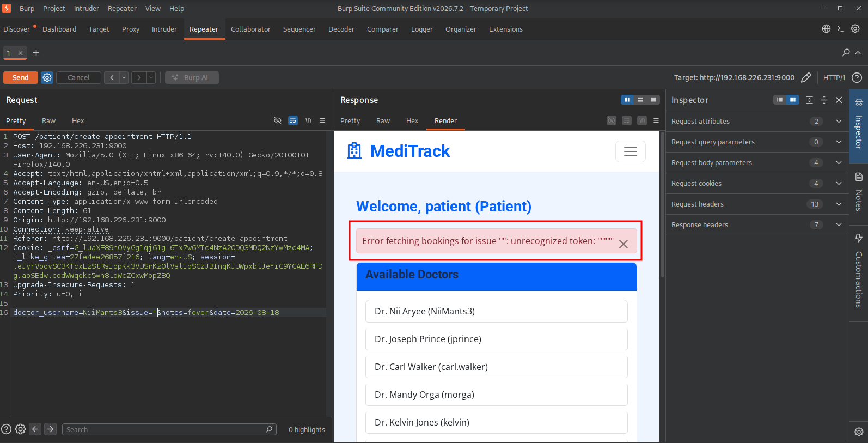The image size is (868, 443).
Task: Dismiss the error fetching bookings alert
Action: coord(624,244)
